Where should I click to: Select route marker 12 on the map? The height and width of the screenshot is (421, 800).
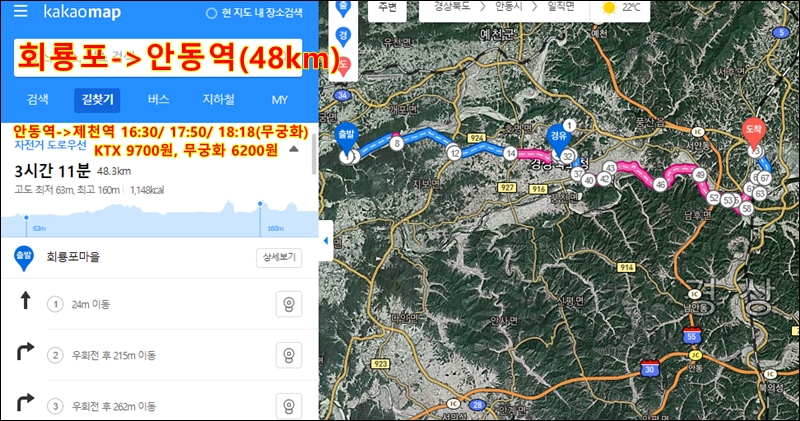(x=455, y=153)
